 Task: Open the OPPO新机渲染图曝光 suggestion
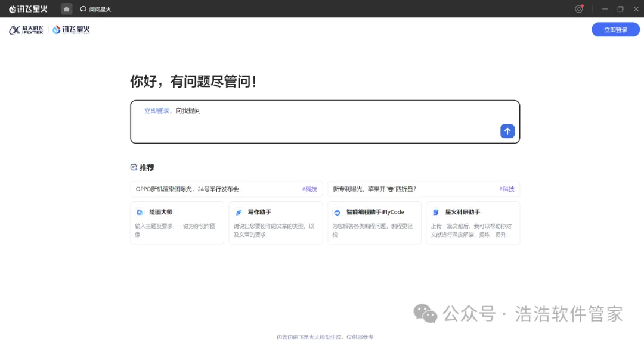(x=227, y=189)
